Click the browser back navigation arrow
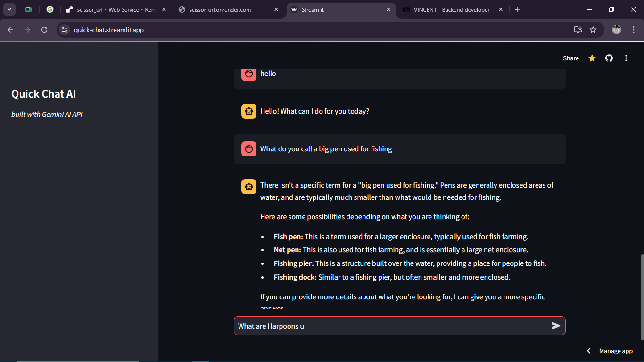Viewport: 644px width, 362px height. pyautogui.click(x=10, y=29)
